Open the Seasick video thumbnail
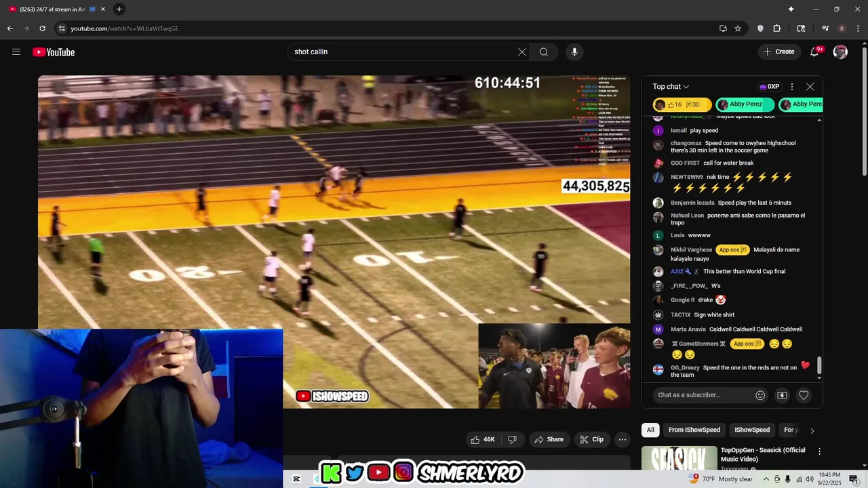 click(x=679, y=457)
